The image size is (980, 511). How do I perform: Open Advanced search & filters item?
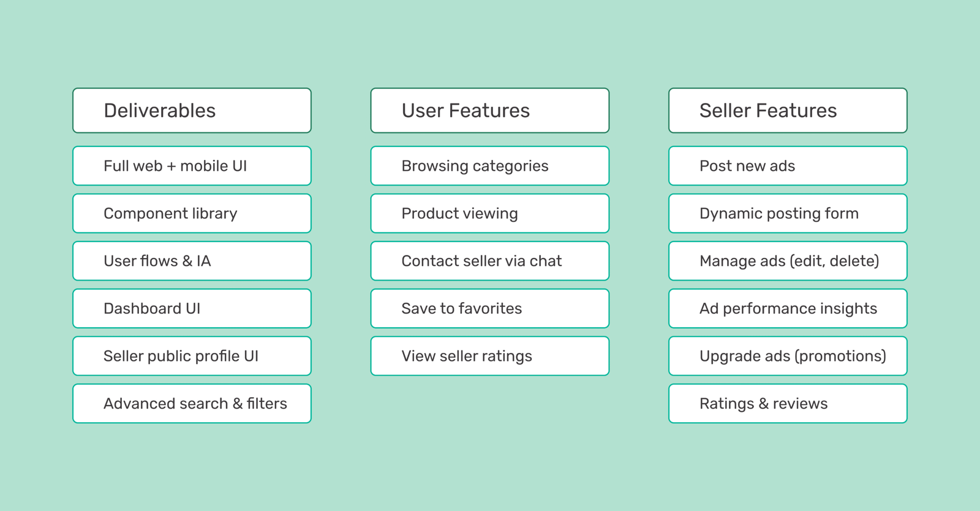[x=192, y=403]
